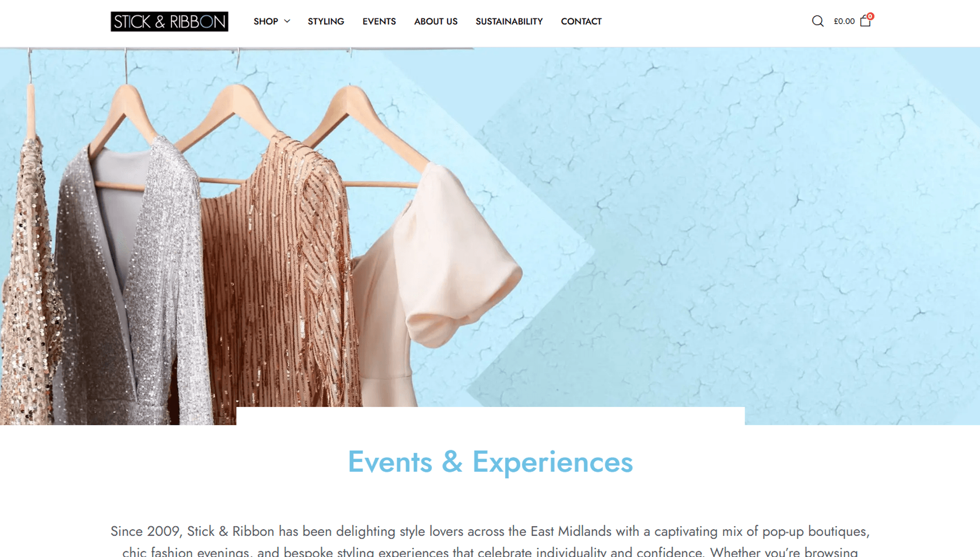Image resolution: width=980 pixels, height=557 pixels.
Task: Open the Sustainability page
Action: point(509,21)
